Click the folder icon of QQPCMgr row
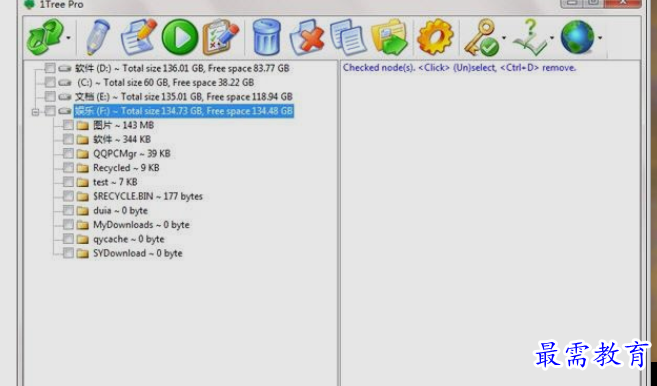This screenshot has width=657, height=386. tap(83, 154)
